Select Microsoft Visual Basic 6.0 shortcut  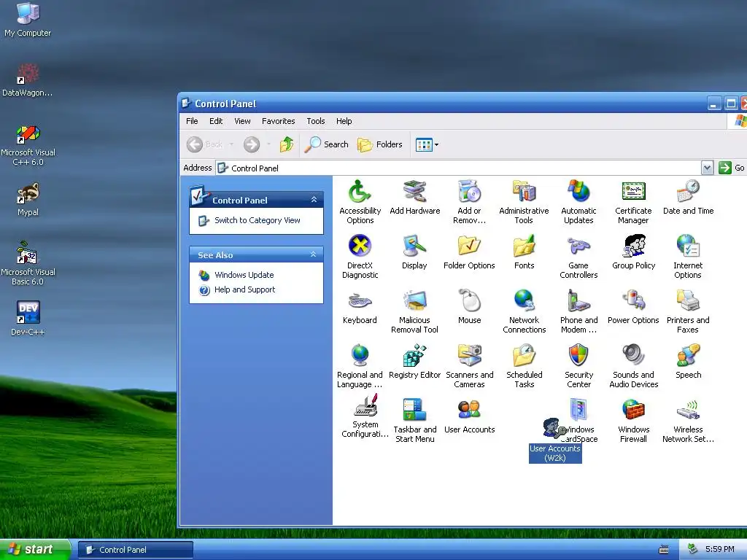point(28,262)
